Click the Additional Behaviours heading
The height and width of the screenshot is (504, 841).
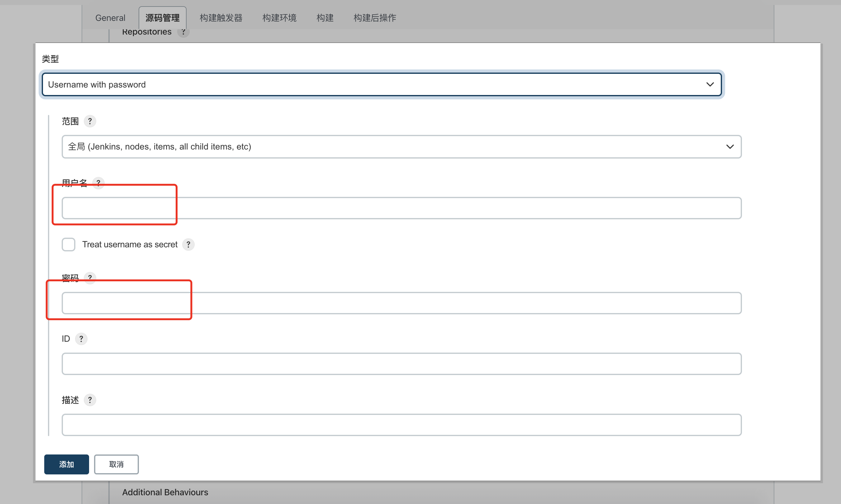click(x=165, y=492)
